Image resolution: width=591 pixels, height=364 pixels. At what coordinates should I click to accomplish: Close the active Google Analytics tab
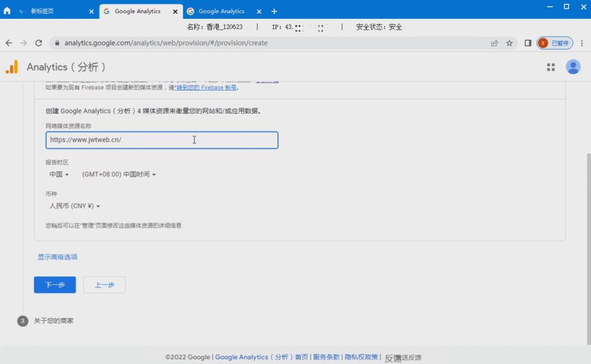tap(175, 11)
